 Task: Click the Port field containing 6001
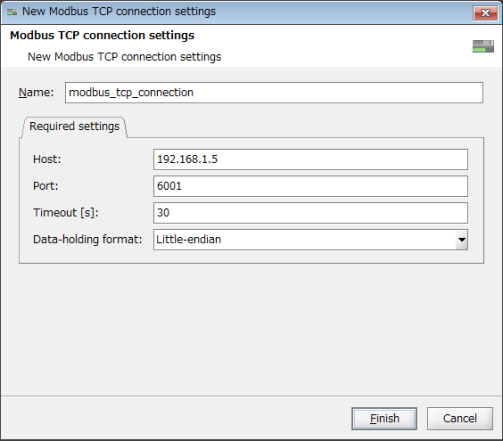(x=310, y=186)
